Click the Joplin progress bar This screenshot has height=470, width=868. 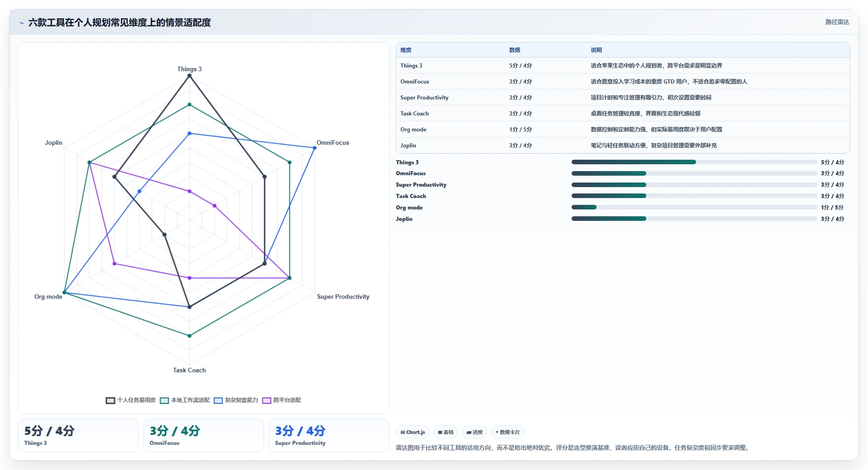click(694, 219)
